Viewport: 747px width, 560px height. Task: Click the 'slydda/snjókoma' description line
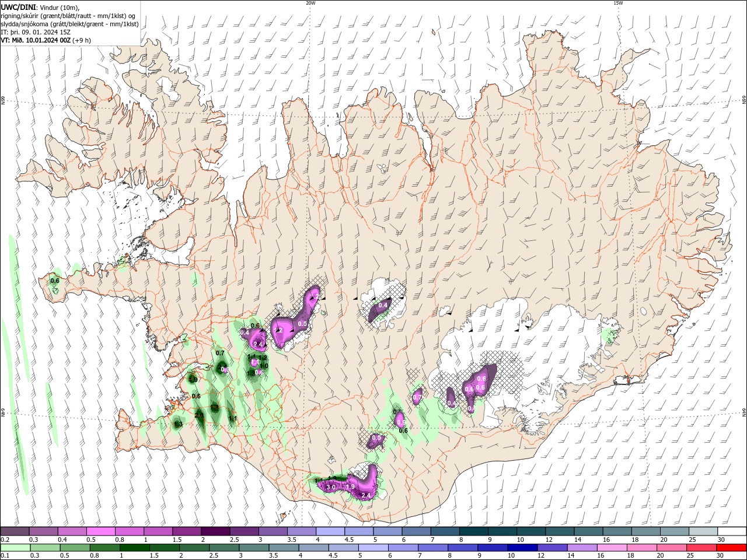tap(69, 24)
